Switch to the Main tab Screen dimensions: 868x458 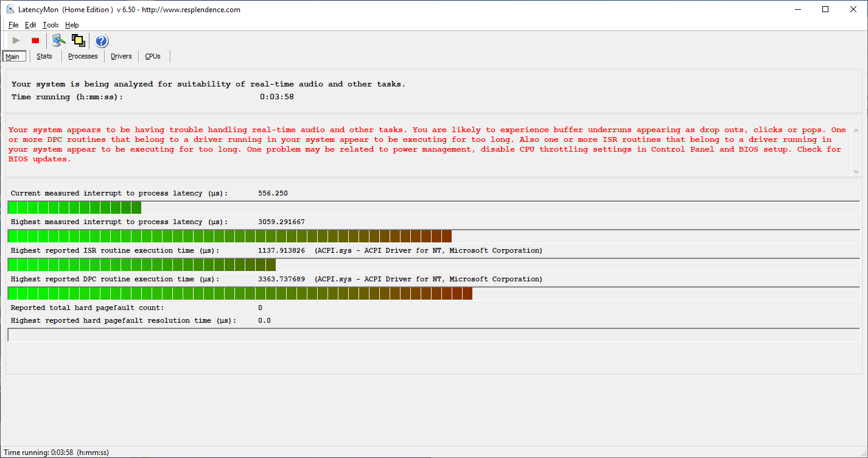pyautogui.click(x=14, y=56)
